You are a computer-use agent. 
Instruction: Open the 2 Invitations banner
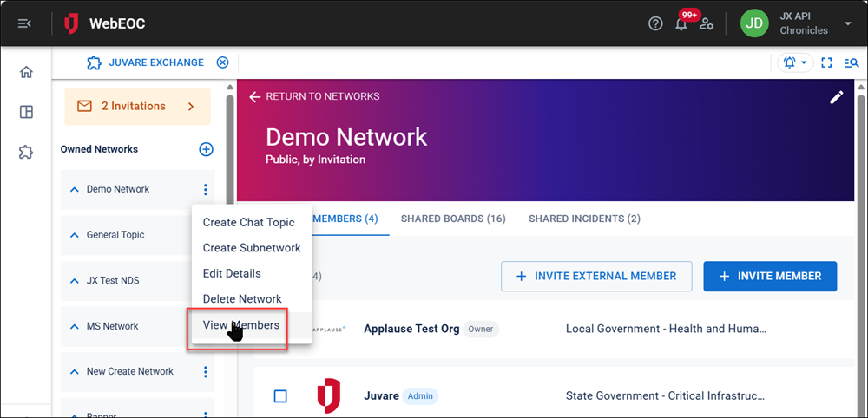coord(138,106)
